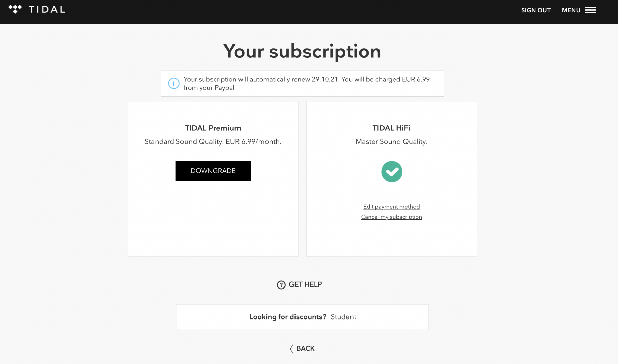Open the MENU label in header
The image size is (618, 364).
(571, 10)
